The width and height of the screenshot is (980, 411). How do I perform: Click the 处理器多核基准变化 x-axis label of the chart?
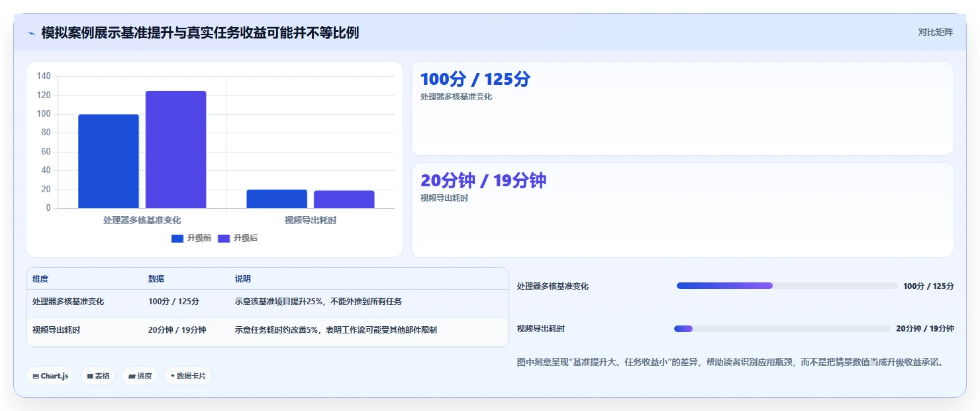click(x=142, y=220)
